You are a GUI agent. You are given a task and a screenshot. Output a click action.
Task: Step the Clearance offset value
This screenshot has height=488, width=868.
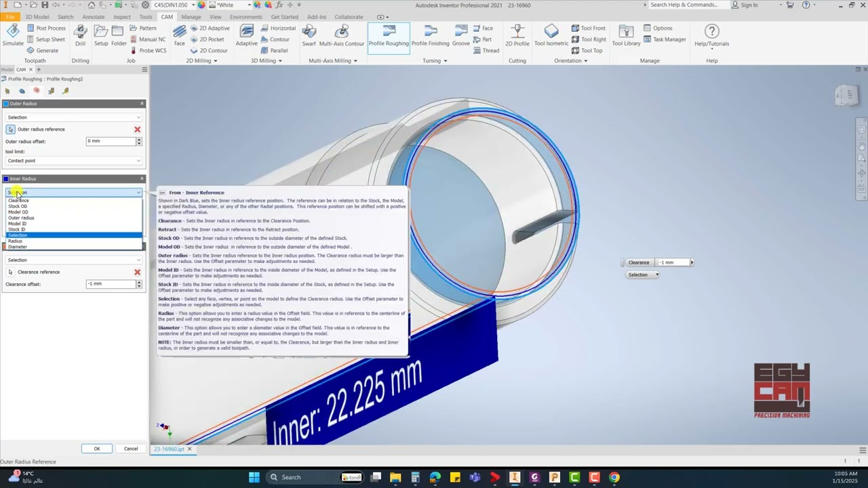coord(139,284)
